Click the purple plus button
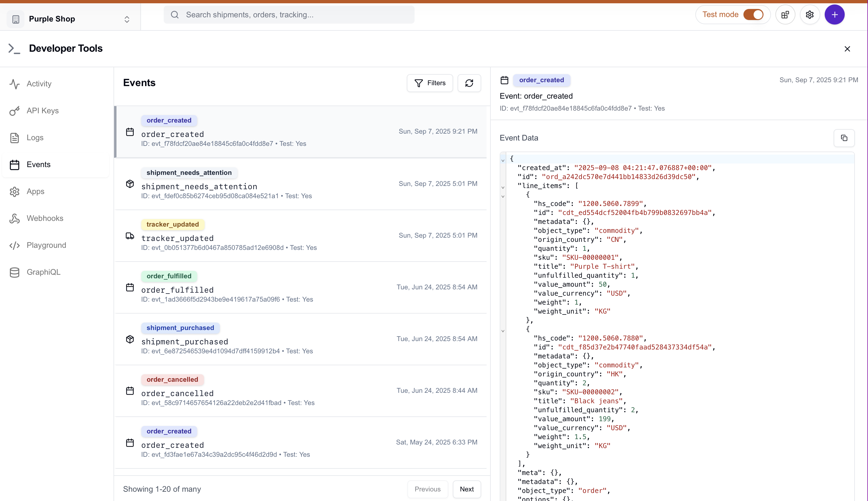The width and height of the screenshot is (868, 501). 835,14
